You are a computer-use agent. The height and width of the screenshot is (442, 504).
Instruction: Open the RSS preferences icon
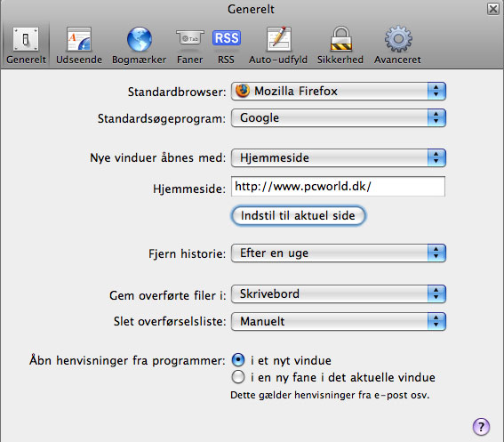pyautogui.click(x=227, y=38)
